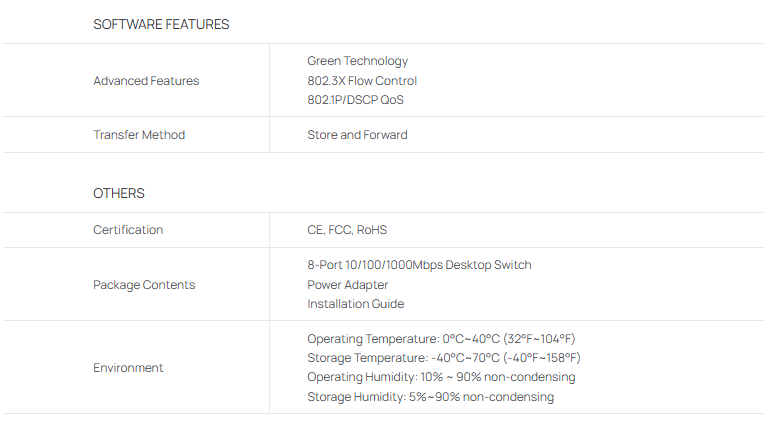
Task: Click the OTHERS section heading
Action: pyautogui.click(x=119, y=193)
